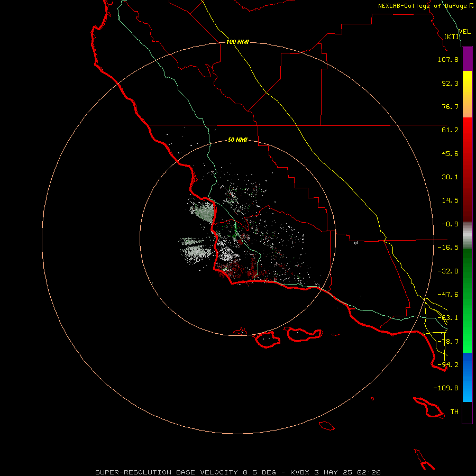Select the 76.7 legend value
The image size is (476, 476).
pyautogui.click(x=450, y=106)
